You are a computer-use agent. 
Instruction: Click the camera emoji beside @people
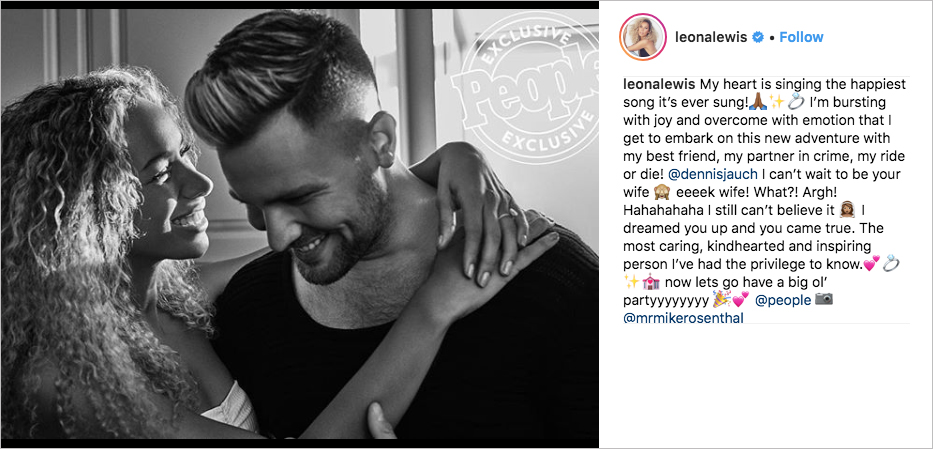pos(824,299)
